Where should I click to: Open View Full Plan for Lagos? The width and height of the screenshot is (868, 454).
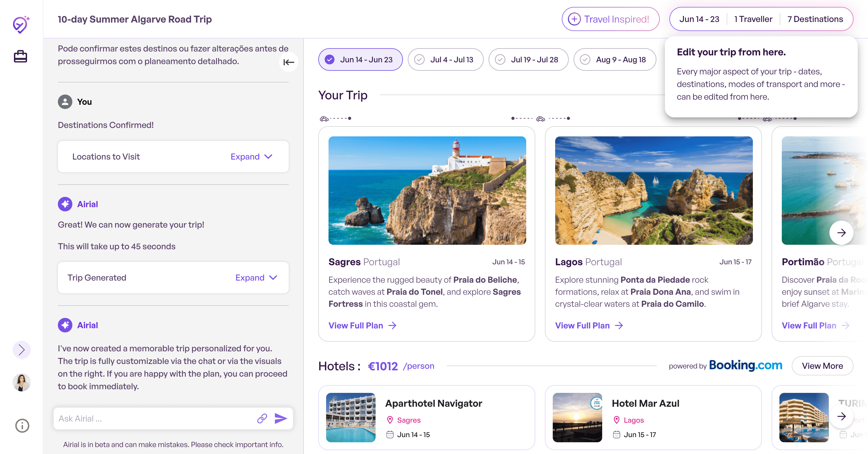pyautogui.click(x=589, y=325)
